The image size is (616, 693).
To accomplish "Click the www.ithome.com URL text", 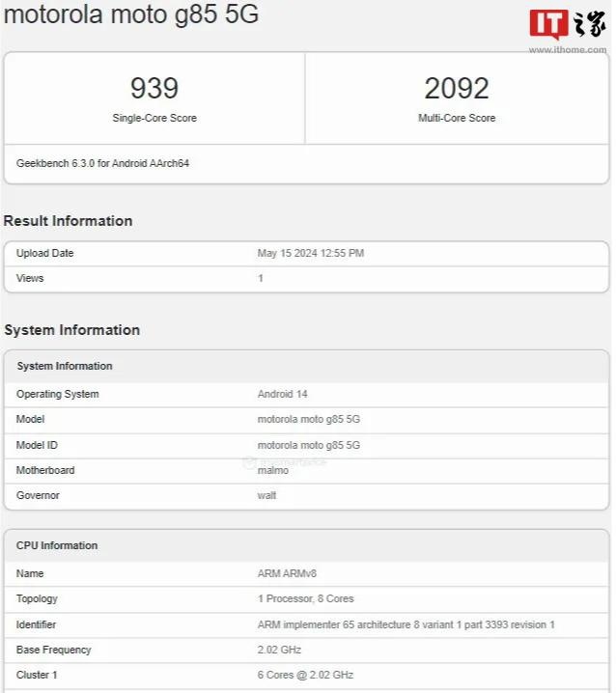I will 567,49.
